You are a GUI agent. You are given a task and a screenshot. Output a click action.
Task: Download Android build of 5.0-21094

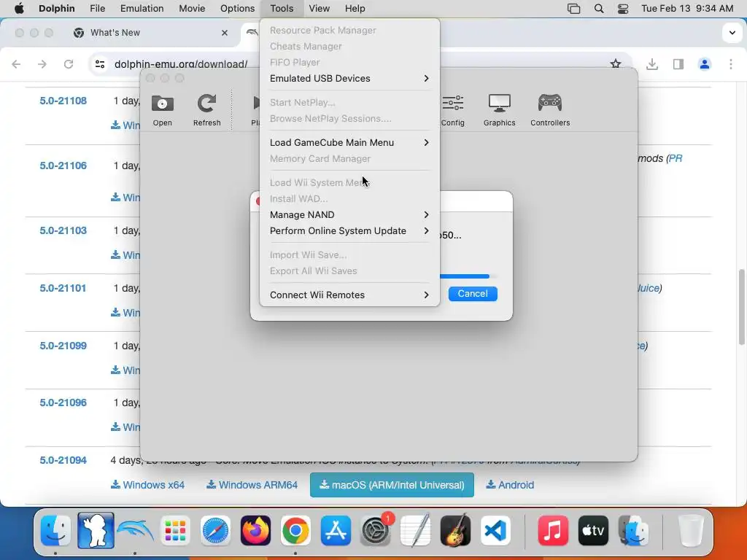[510, 485]
